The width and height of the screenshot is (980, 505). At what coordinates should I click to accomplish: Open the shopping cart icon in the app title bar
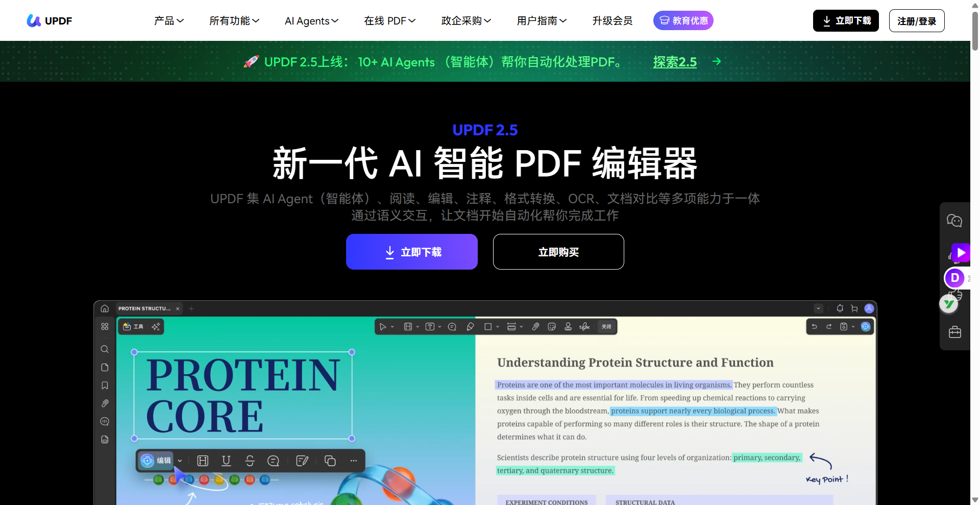(854, 308)
